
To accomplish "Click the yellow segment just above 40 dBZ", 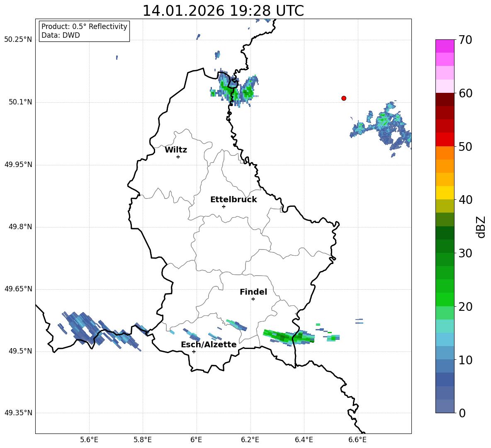I will tap(445, 193).
